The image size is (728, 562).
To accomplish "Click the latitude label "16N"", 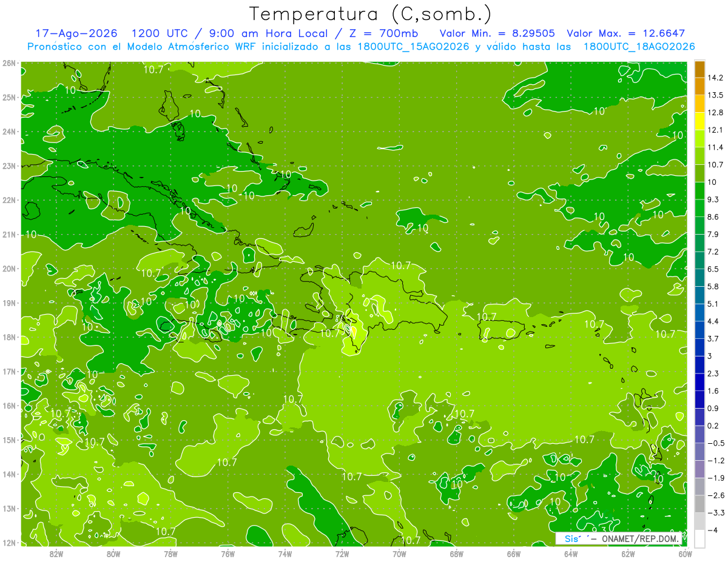I will 8,406.
